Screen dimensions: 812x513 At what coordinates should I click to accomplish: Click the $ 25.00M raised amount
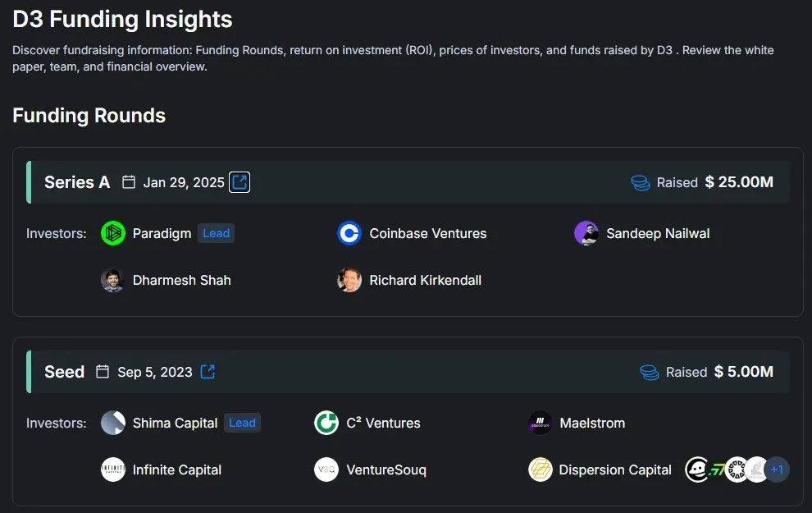point(739,182)
